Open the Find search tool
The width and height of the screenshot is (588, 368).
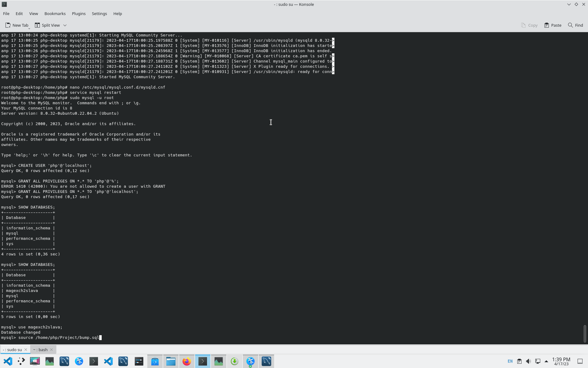(x=575, y=25)
